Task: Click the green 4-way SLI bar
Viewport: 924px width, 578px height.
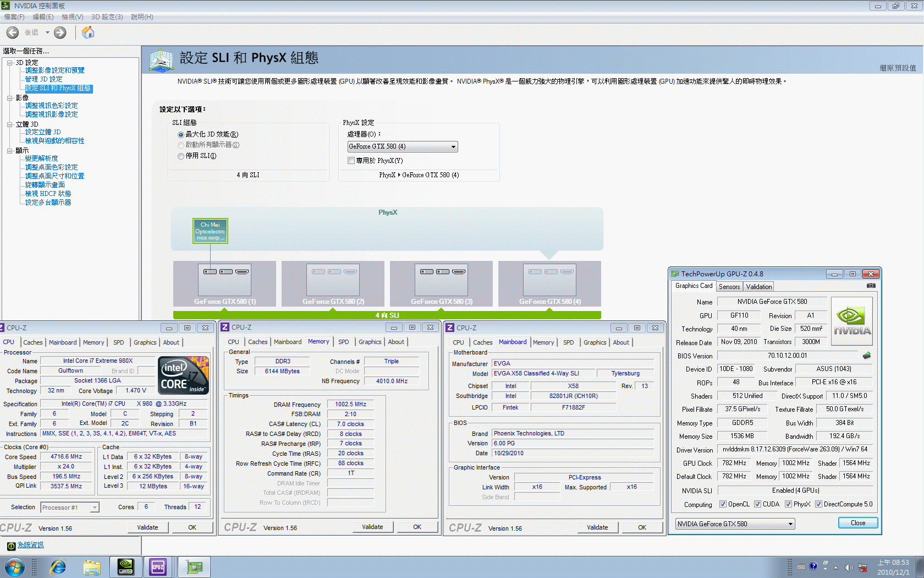Action: (x=387, y=315)
